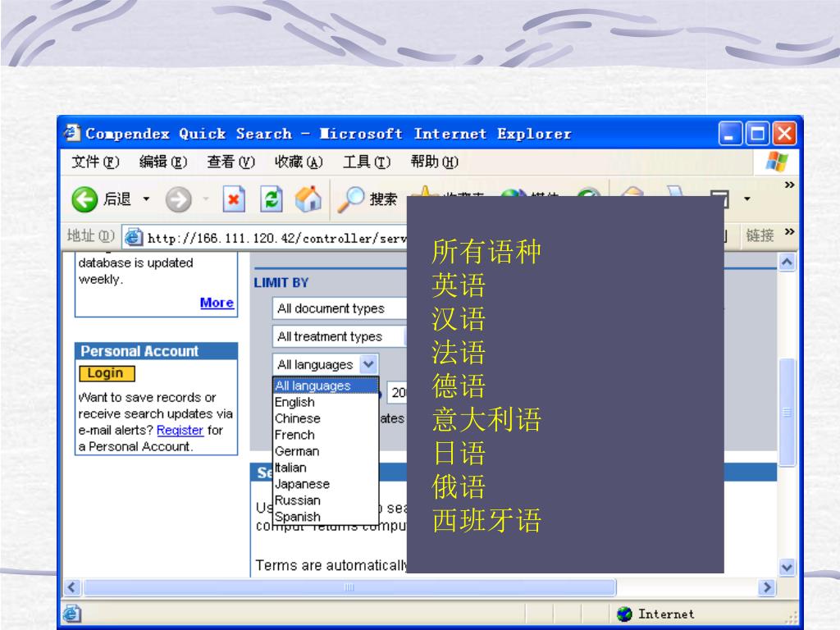The image size is (840, 630).
Task: Expand the Links bar overflow chevron
Action: tap(789, 232)
